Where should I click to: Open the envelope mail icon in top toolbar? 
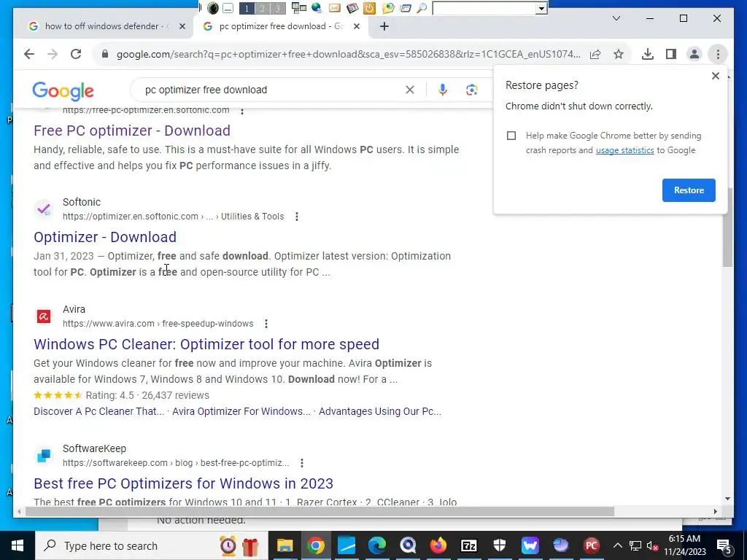[334, 7]
